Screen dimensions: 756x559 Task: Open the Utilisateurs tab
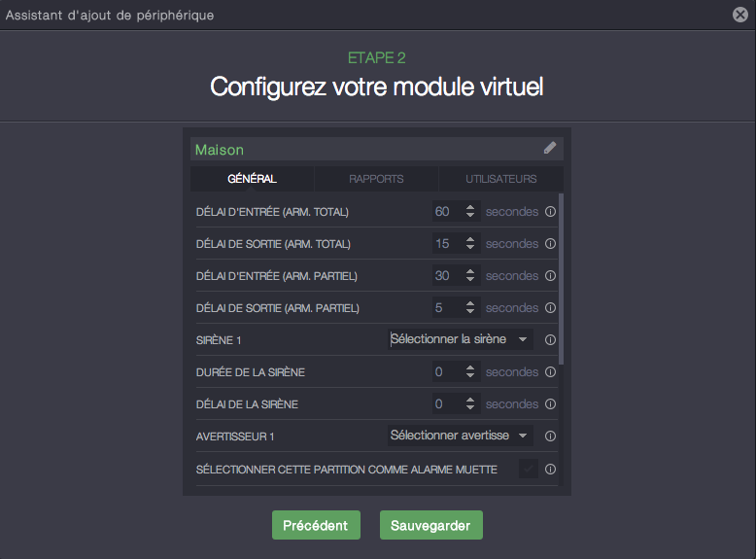pyautogui.click(x=501, y=179)
